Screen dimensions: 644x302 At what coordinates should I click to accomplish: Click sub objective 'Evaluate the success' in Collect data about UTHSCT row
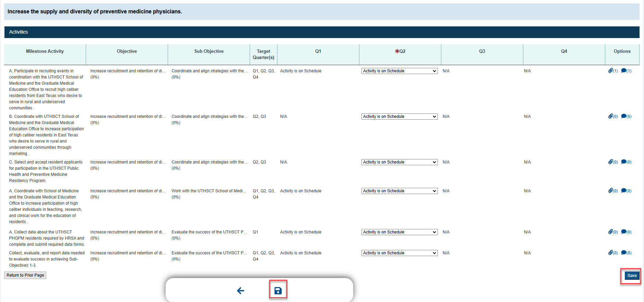click(x=210, y=232)
